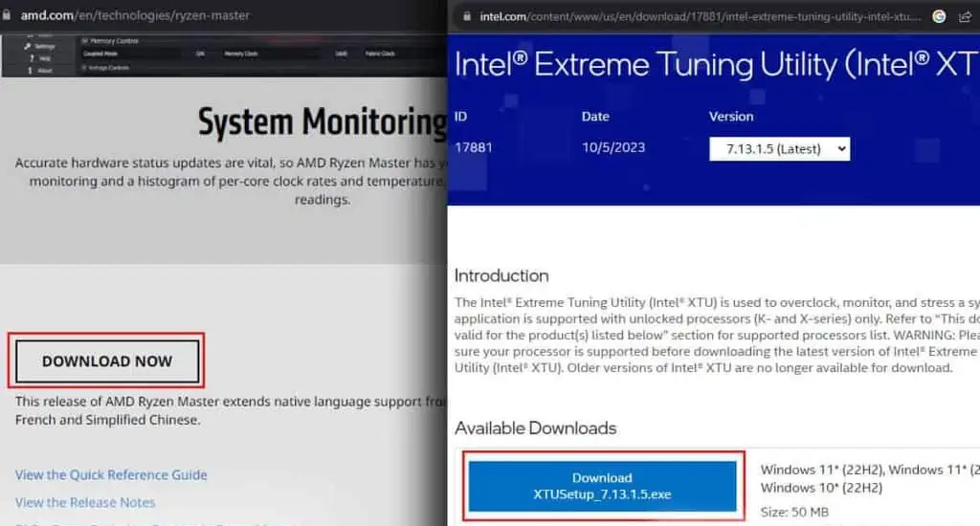Click the date 10/5/2023

point(613,147)
